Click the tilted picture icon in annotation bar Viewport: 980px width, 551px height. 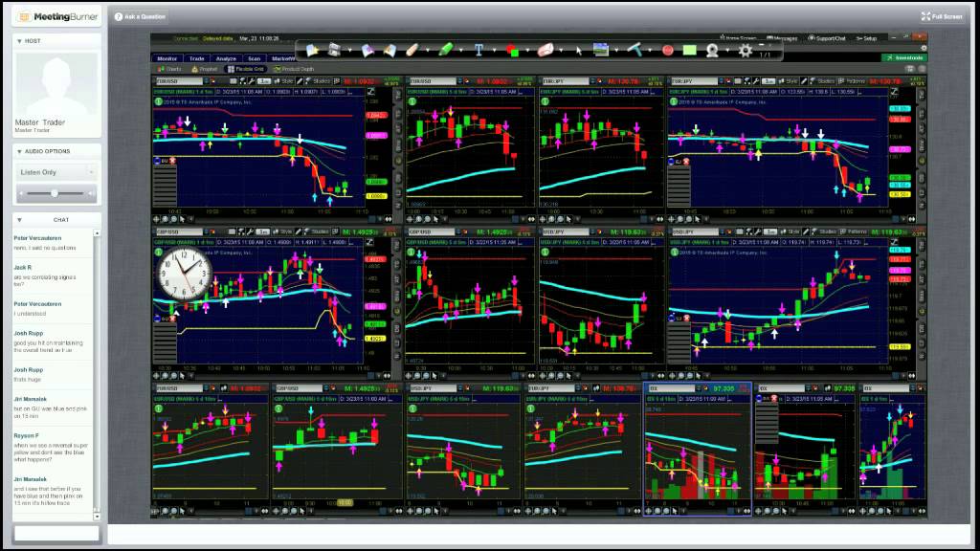[x=390, y=50]
